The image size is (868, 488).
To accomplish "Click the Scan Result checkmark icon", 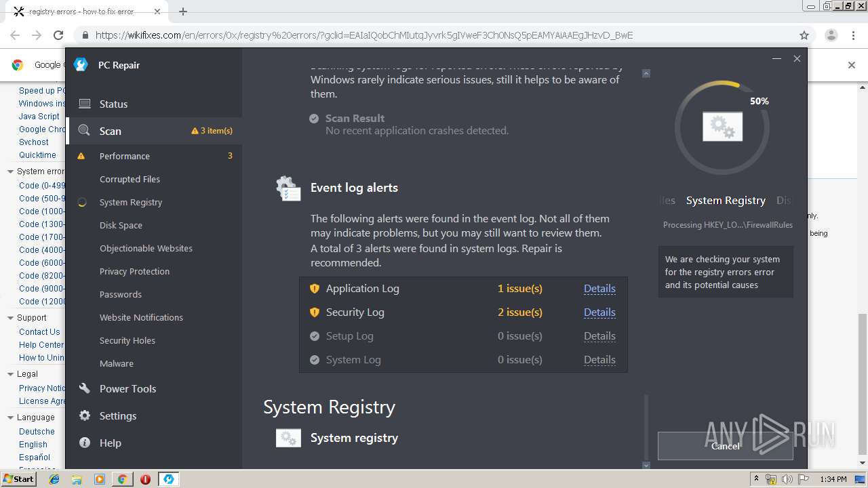I will 314,119.
